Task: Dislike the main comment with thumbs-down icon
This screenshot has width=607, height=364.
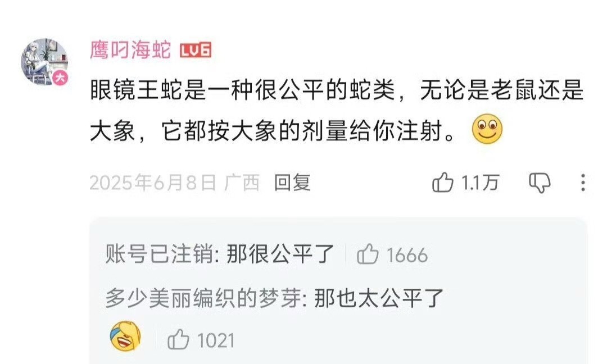Action: click(540, 183)
